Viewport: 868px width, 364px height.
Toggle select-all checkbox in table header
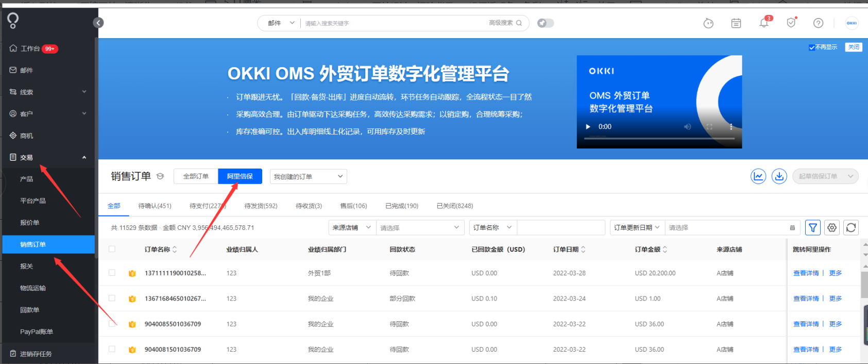coord(112,249)
